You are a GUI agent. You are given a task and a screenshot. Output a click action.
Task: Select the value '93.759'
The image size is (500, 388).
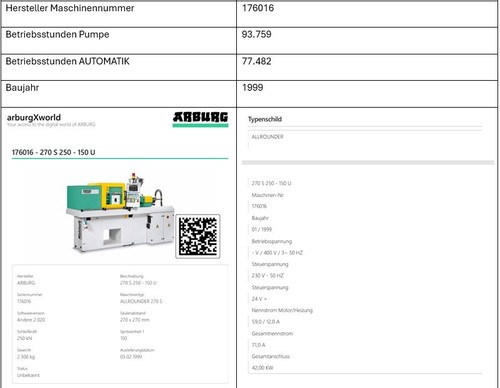click(x=257, y=34)
